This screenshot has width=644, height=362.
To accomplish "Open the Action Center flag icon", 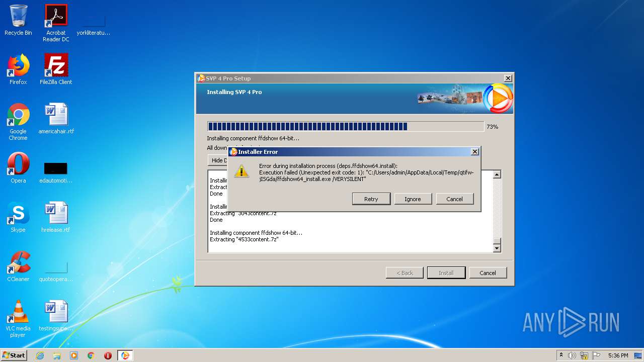I will click(x=596, y=355).
